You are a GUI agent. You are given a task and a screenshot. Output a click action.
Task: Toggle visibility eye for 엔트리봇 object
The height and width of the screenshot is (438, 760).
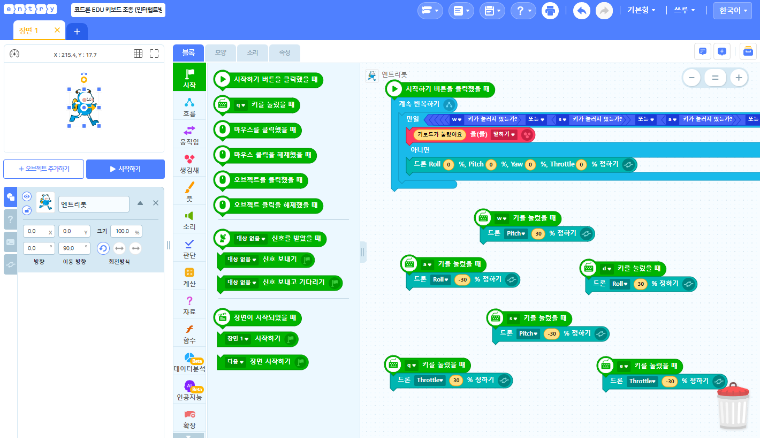pyautogui.click(x=26, y=198)
